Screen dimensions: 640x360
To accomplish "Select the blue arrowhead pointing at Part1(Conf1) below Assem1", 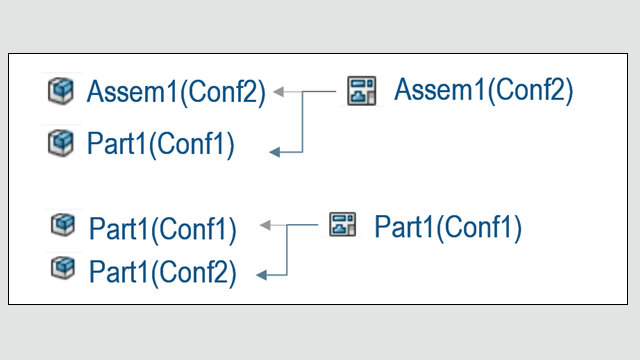I will [x=275, y=152].
